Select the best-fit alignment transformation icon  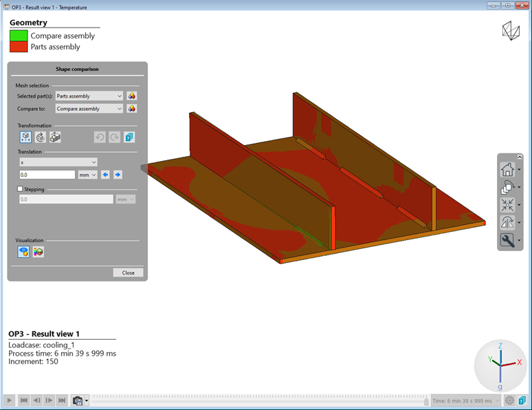(55, 137)
